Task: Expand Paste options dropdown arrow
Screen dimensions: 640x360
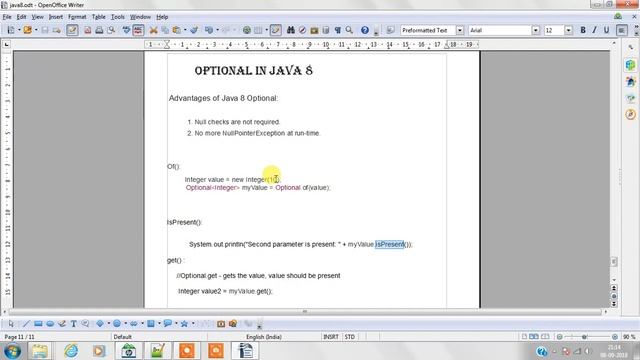Action: 185,30
